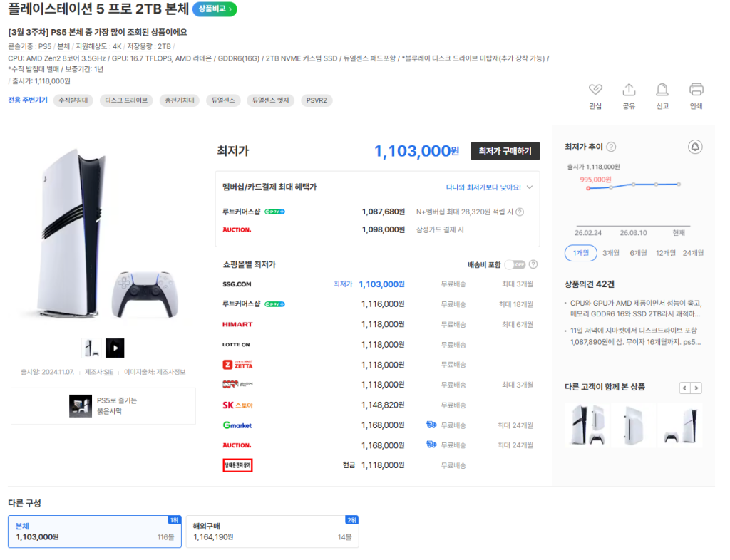730x560 pixels.
Task: Click the 인쇄 printer icon
Action: (696, 90)
